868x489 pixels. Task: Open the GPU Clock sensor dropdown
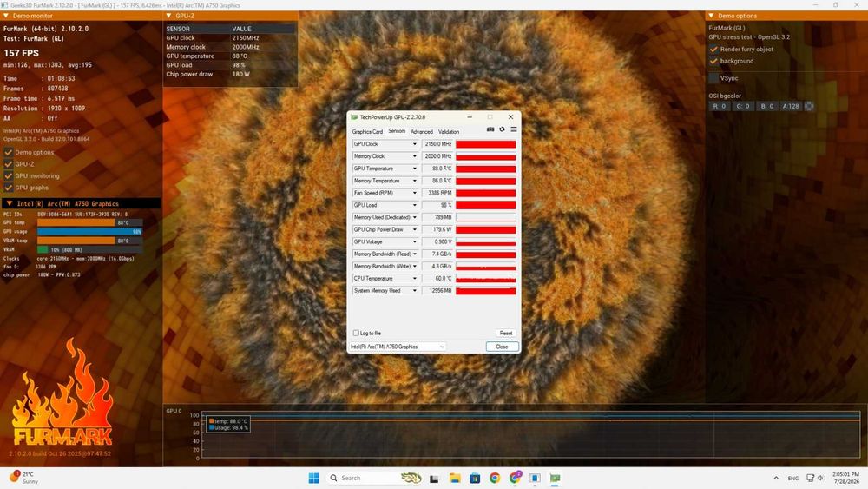414,144
